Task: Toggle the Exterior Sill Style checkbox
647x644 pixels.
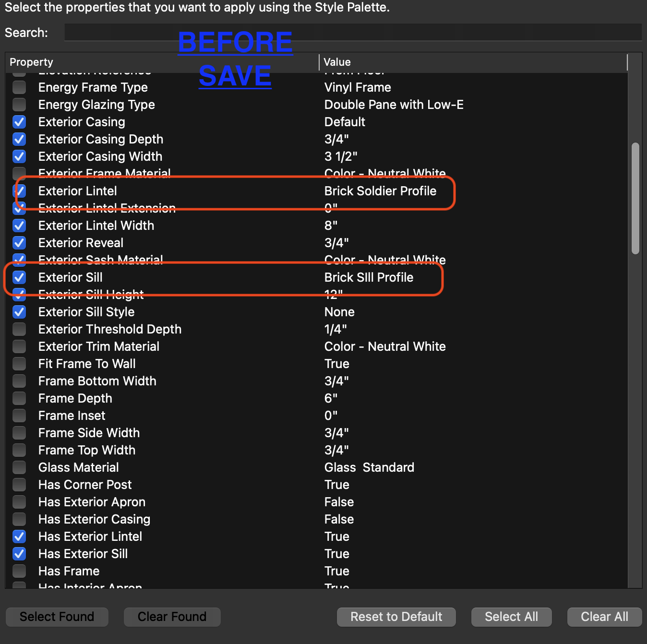Action: coord(19,312)
